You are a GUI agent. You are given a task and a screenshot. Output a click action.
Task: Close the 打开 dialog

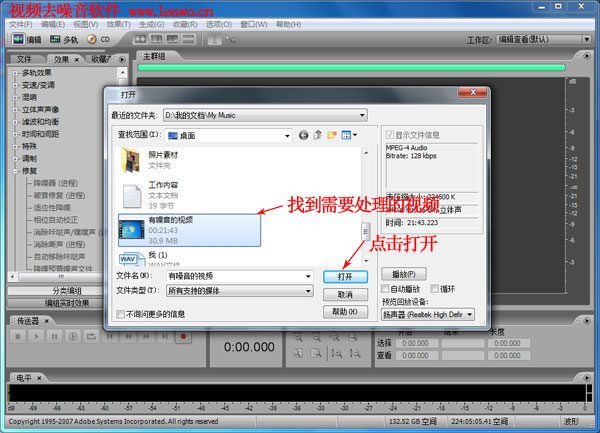pos(473,92)
